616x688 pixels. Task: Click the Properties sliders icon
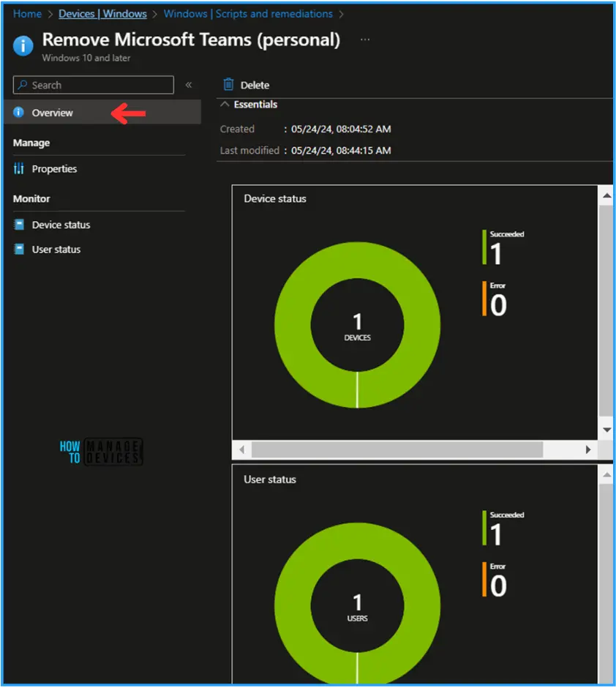point(18,168)
